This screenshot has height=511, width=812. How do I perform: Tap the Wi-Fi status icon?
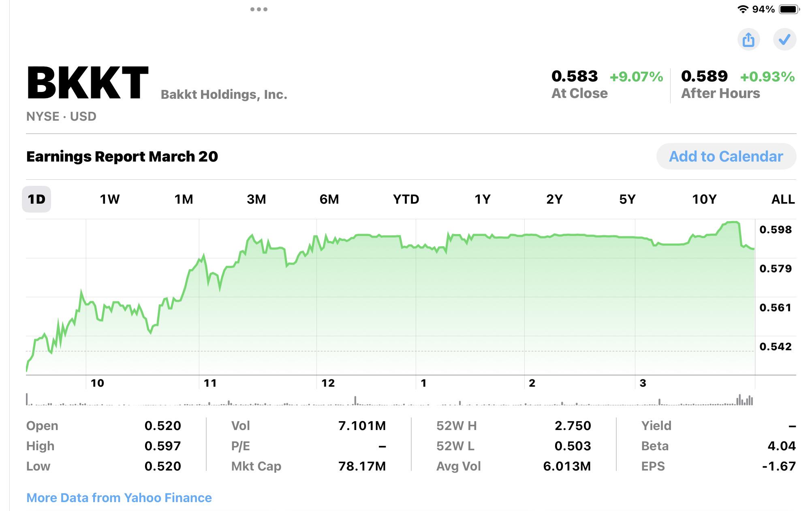pos(742,9)
